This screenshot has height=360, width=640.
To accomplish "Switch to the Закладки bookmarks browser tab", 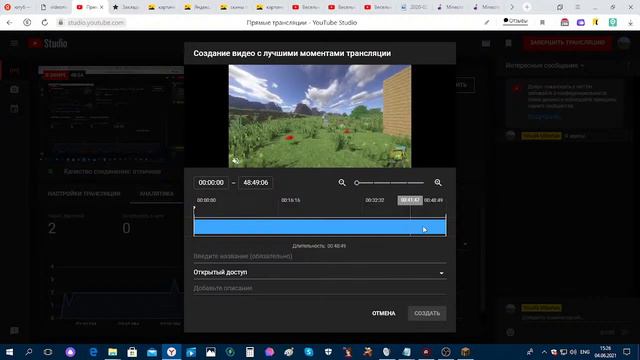I will [x=126, y=7].
